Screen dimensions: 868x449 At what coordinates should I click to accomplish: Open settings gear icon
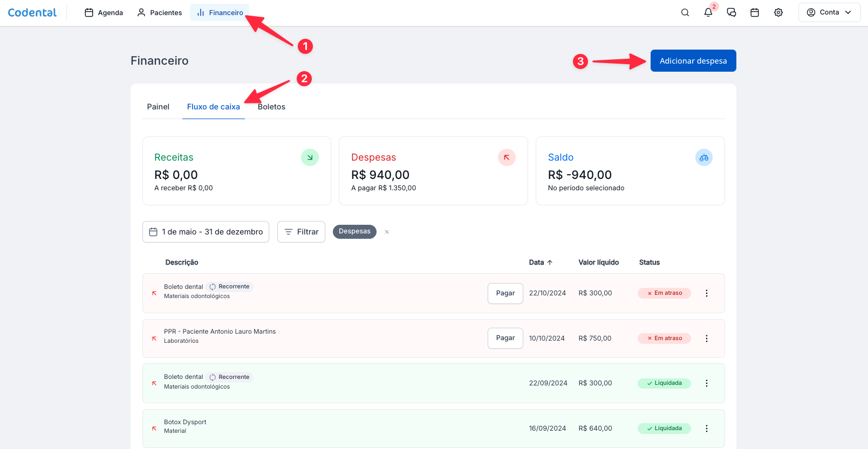pyautogui.click(x=778, y=12)
